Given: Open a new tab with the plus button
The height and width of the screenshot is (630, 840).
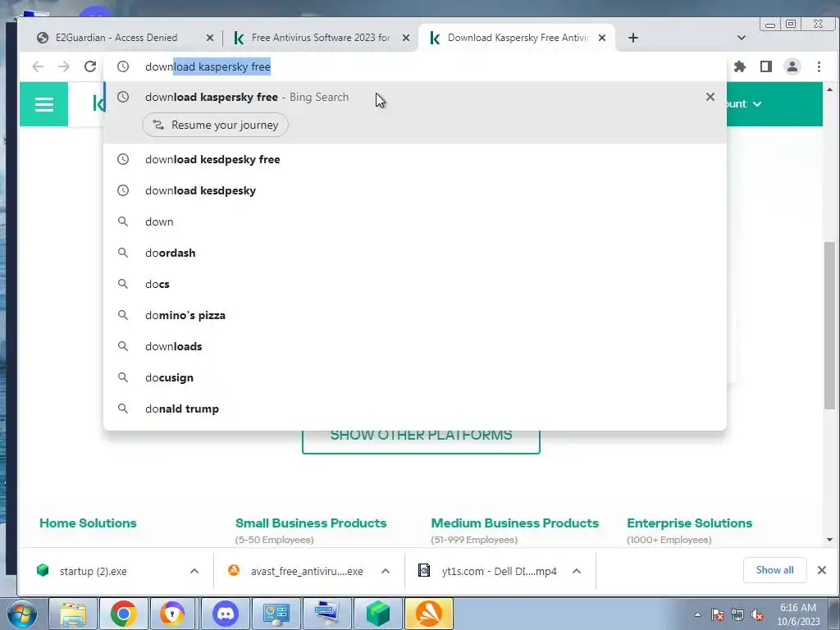Looking at the screenshot, I should pyautogui.click(x=633, y=38).
